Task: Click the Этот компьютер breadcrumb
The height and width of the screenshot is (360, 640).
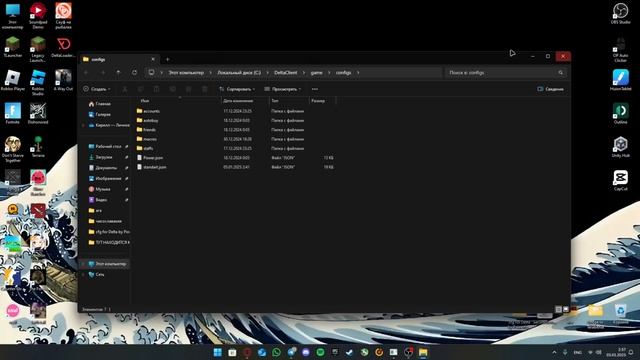Action: (186, 73)
